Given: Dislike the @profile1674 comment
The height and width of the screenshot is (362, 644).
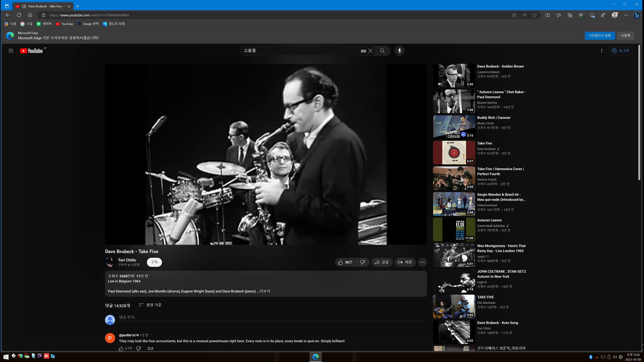Looking at the screenshot, I should click(139, 349).
